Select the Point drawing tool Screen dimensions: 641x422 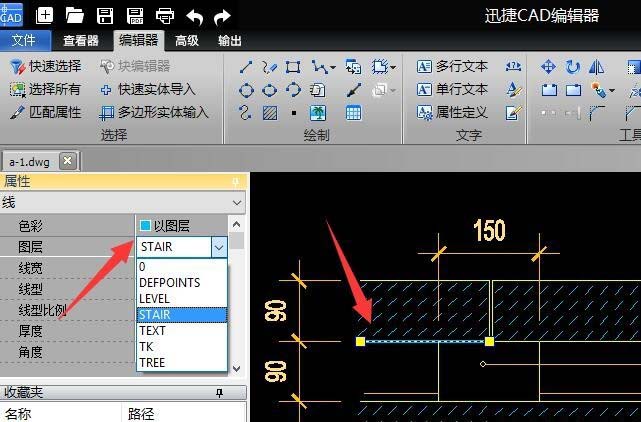294,113
